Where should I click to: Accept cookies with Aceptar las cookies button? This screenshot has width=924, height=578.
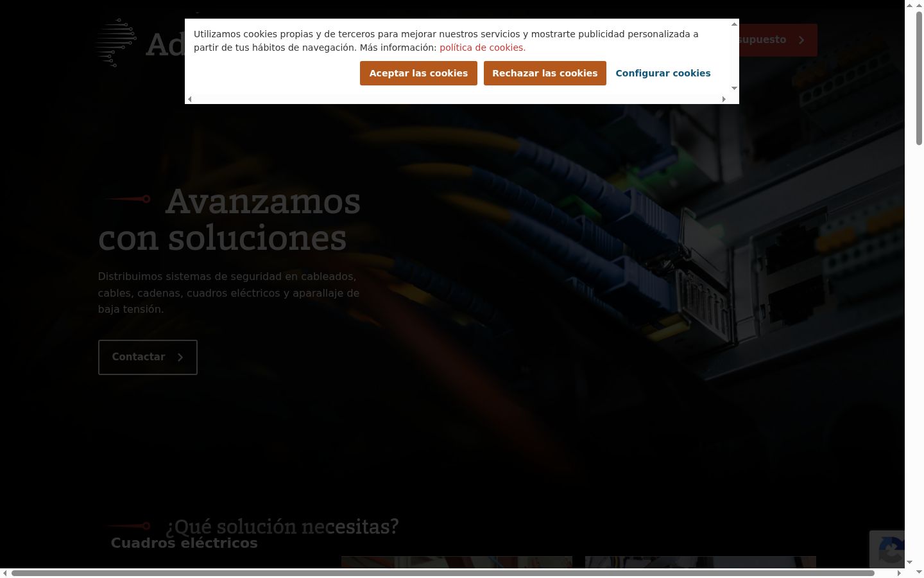[x=418, y=73]
